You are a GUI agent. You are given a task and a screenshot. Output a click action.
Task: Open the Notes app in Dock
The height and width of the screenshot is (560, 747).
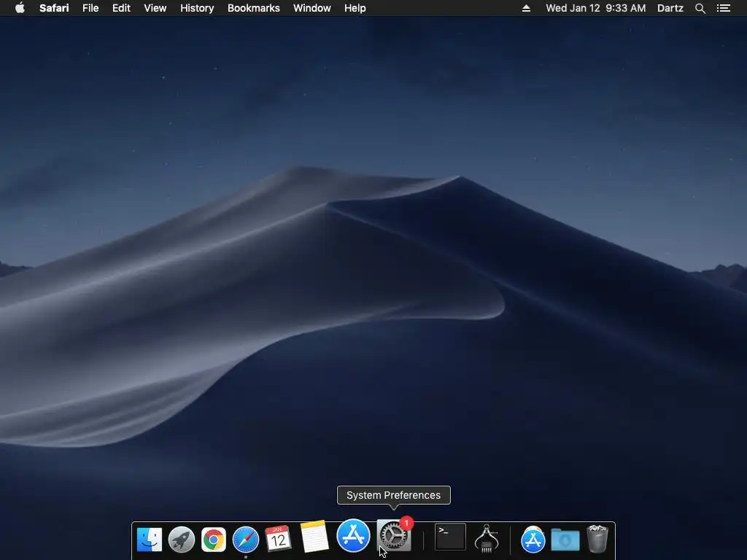point(314,537)
